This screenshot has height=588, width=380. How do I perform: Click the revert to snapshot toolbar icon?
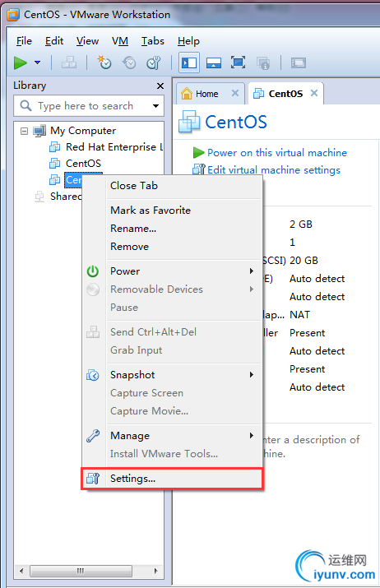pos(129,63)
